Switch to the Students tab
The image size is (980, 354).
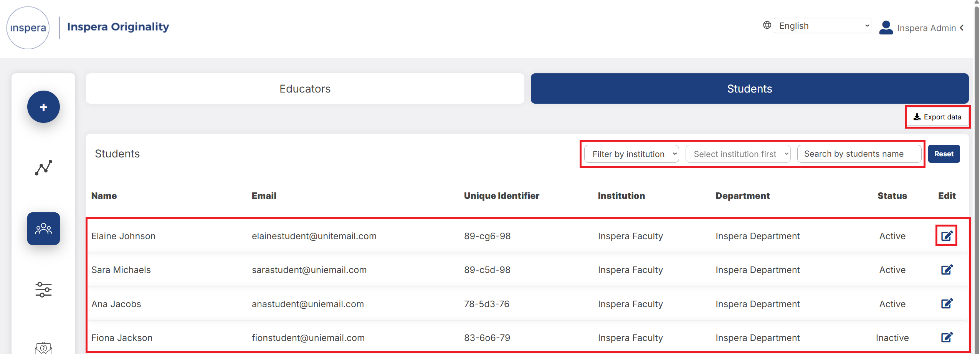pos(749,89)
